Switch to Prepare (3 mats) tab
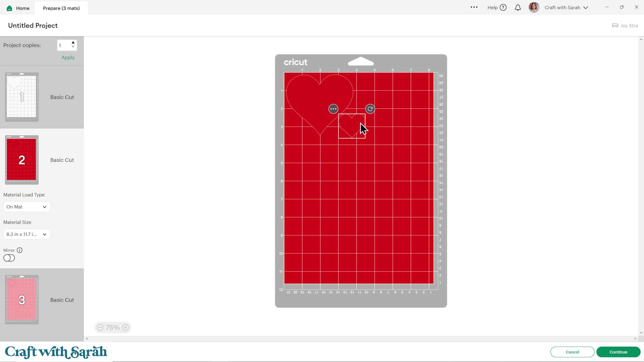 click(x=61, y=8)
